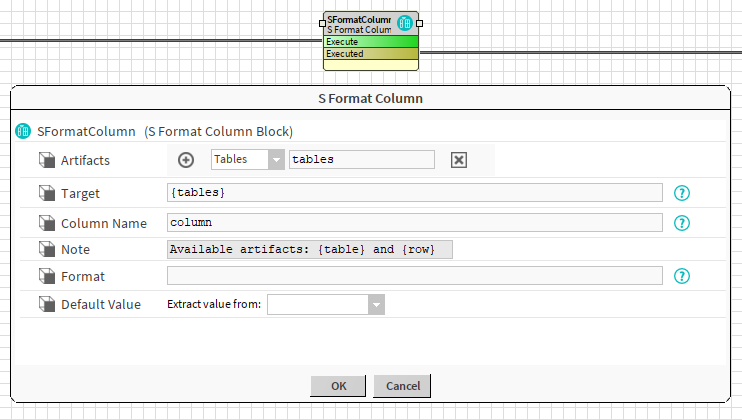Image resolution: width=742 pixels, height=420 pixels.
Task: Open help for the Column Name field
Action: pos(683,223)
